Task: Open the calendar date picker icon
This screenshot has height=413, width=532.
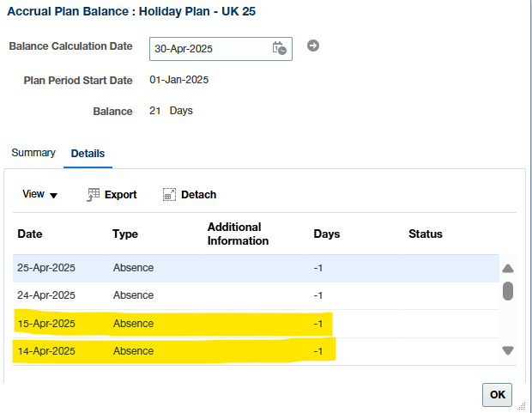Action: pyautogui.click(x=280, y=48)
